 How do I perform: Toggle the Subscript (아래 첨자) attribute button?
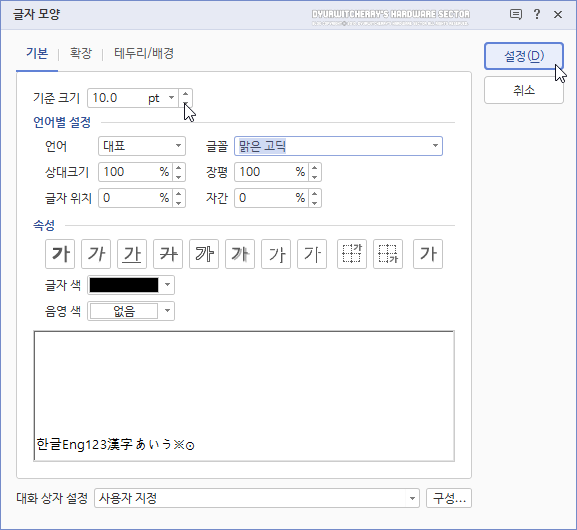pos(388,254)
